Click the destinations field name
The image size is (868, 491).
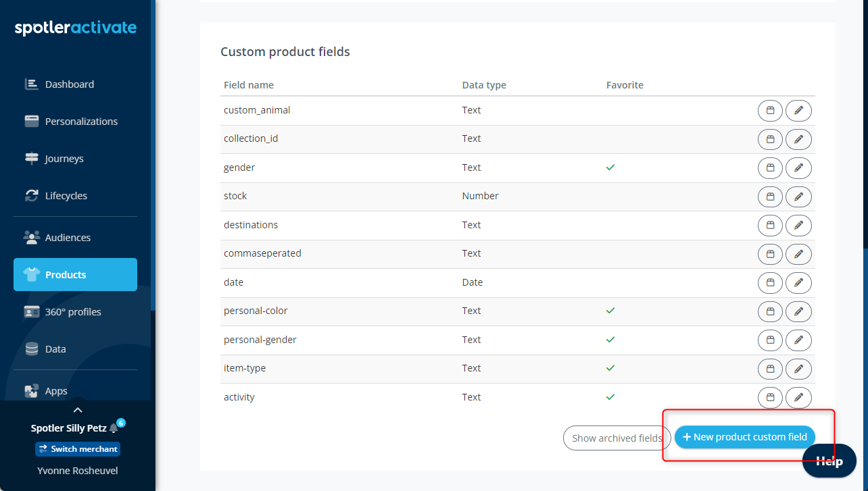coord(251,225)
